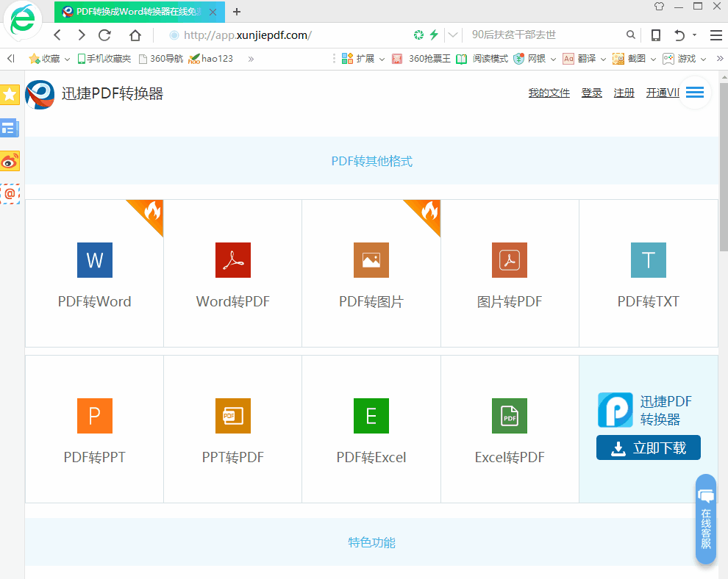The height and width of the screenshot is (579, 728).
Task: Select the PPT转PDF icon
Action: click(233, 416)
